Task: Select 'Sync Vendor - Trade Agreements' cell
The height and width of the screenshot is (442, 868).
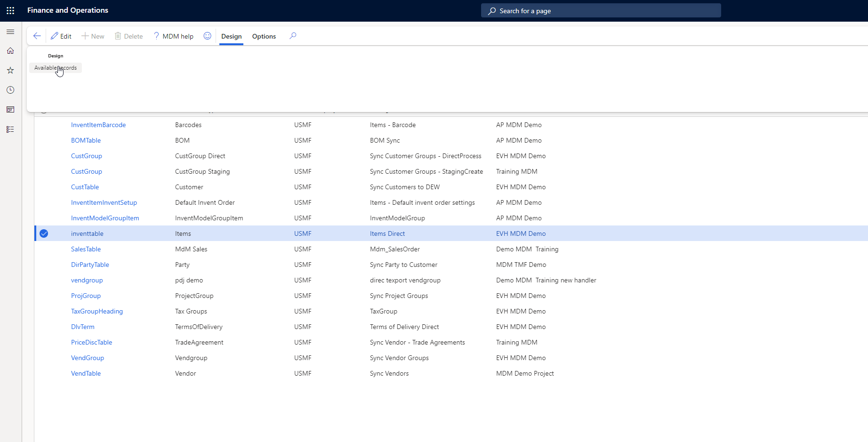Action: pos(418,342)
